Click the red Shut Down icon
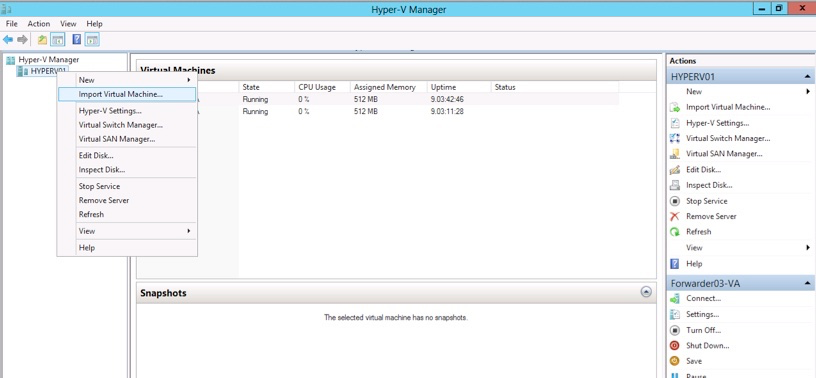 675,346
